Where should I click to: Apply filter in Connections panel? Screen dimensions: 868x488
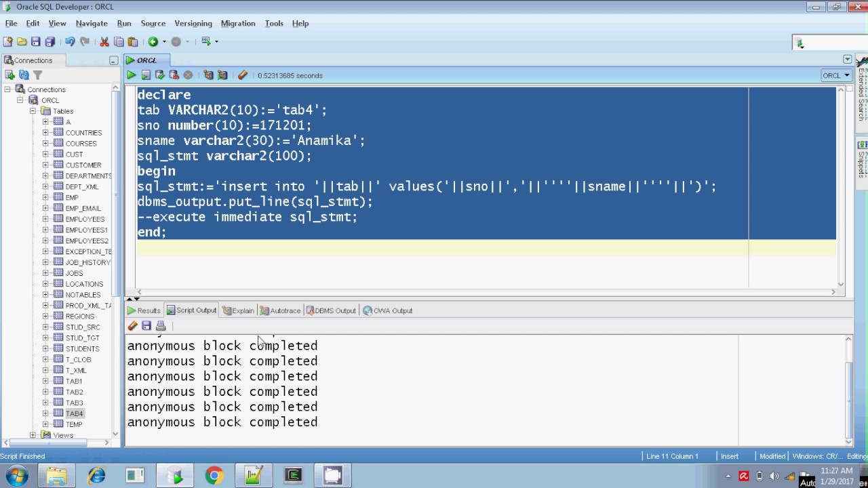click(38, 75)
